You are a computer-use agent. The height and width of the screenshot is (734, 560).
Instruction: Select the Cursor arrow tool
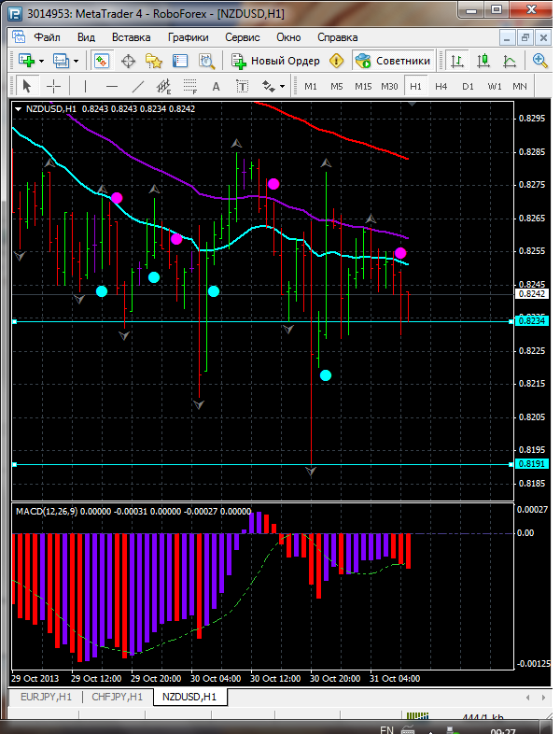27,86
